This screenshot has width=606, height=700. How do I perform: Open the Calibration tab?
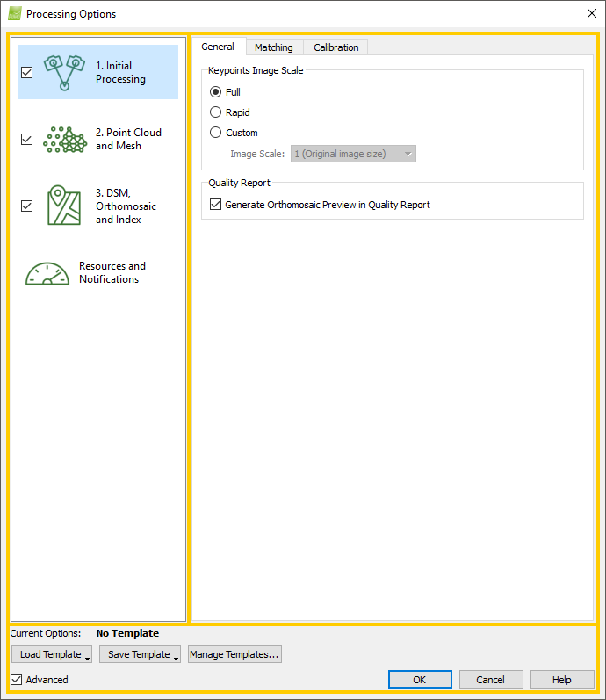coord(335,47)
